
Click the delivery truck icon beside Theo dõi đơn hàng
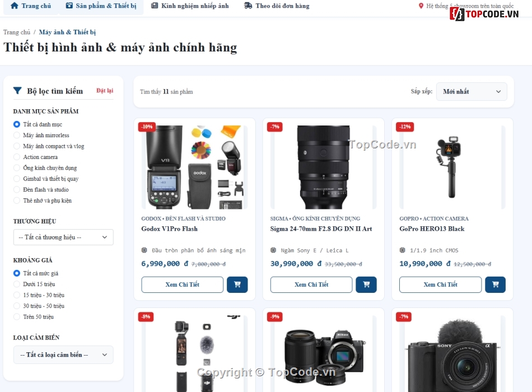248,6
